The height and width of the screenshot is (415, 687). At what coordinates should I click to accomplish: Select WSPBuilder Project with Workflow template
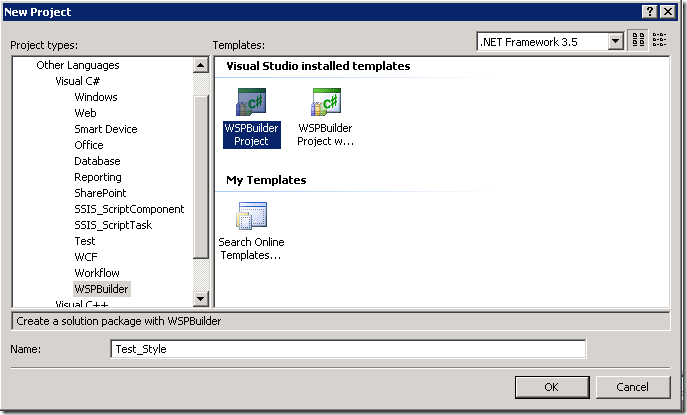[326, 117]
